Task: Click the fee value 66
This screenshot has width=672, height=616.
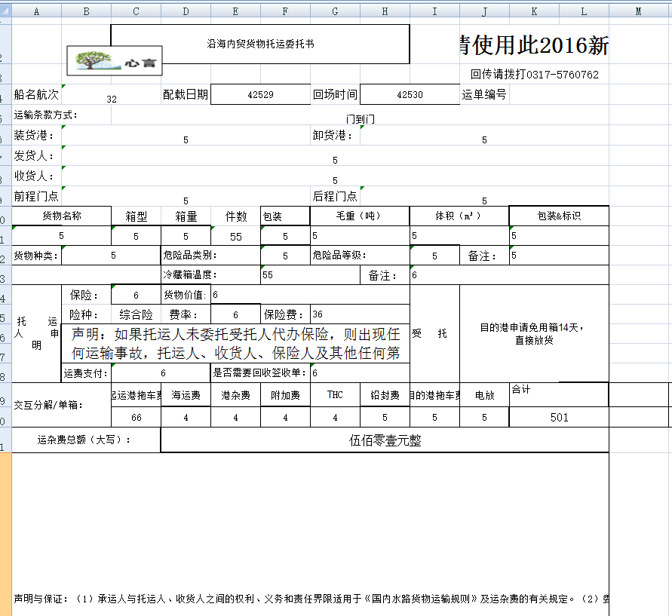Action: click(136, 417)
